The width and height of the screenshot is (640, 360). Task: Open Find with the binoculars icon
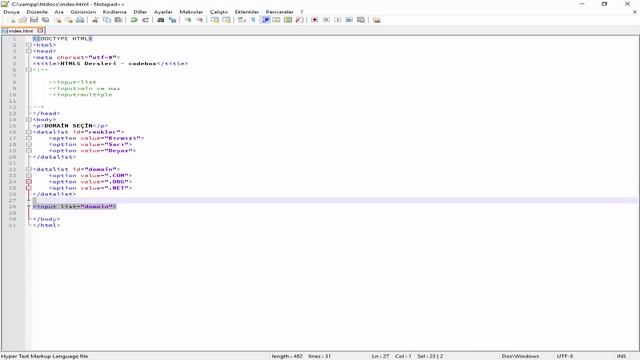click(x=161, y=20)
